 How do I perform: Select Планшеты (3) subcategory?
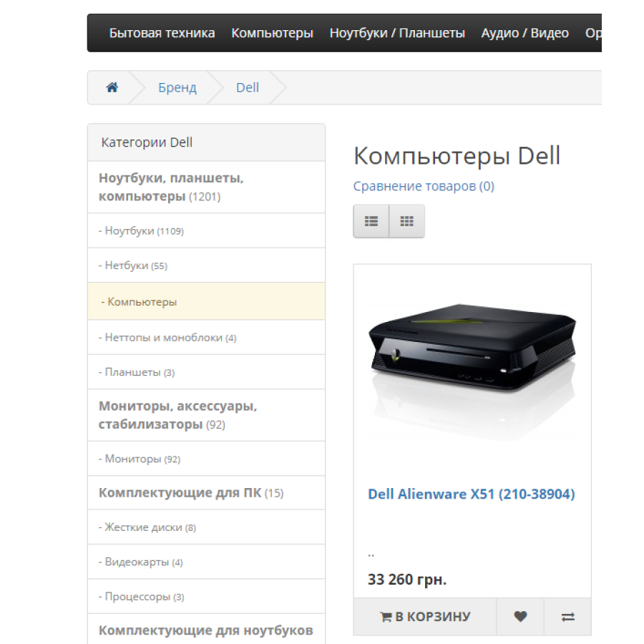point(206,372)
